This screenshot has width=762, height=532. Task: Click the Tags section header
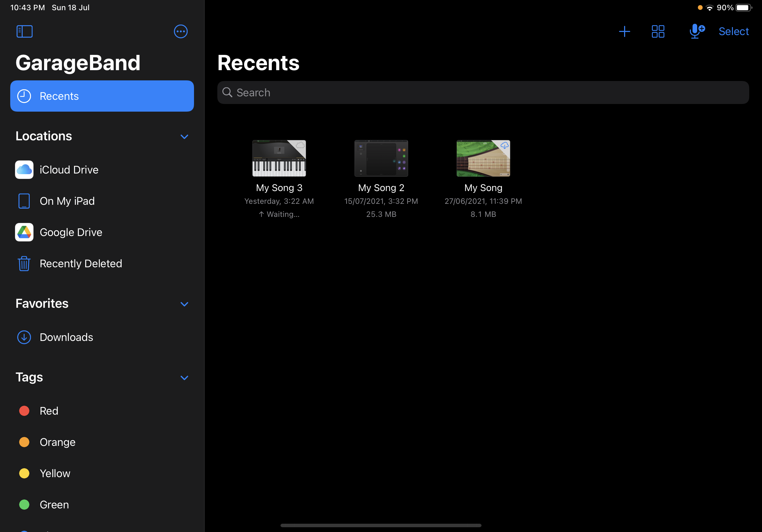tap(29, 377)
